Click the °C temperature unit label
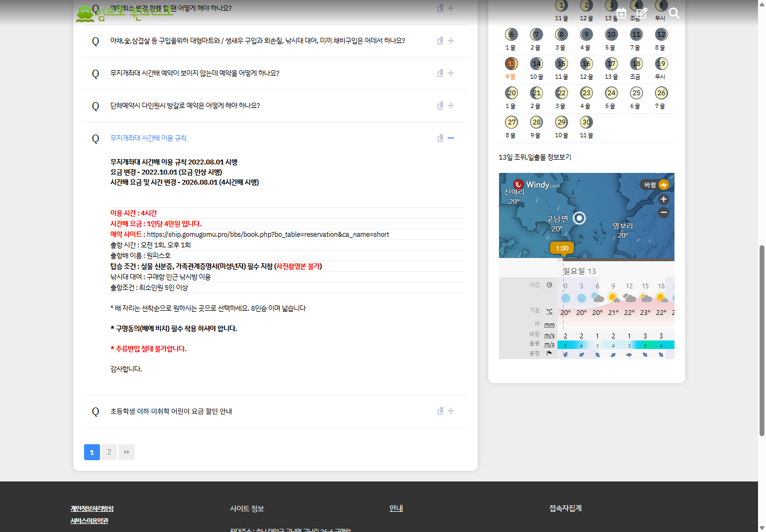This screenshot has width=766, height=532. (x=549, y=311)
